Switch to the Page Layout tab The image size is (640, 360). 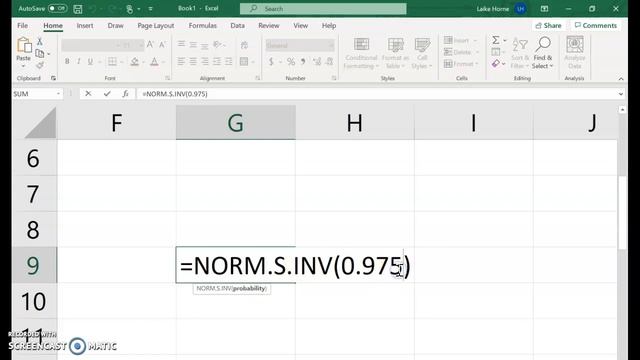(x=156, y=26)
